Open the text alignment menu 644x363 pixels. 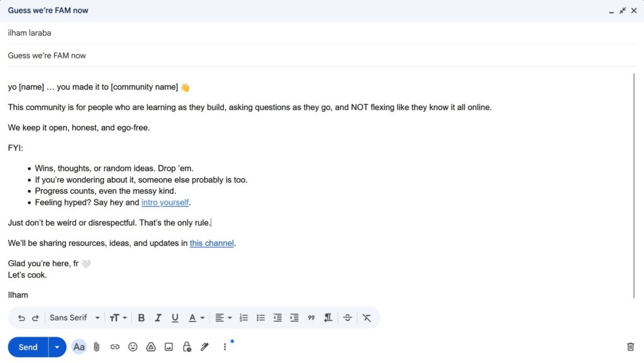click(223, 318)
